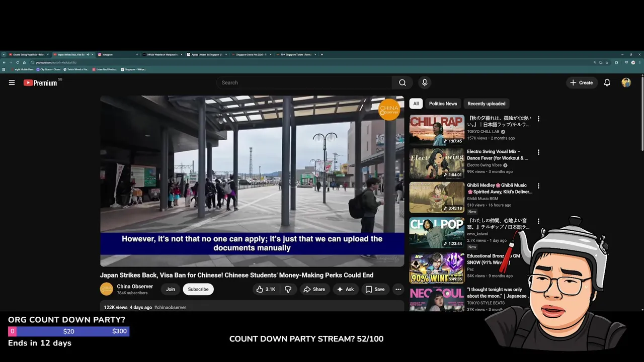This screenshot has height=362, width=644.
Task: Open the YouTube hamburger guide menu
Action: (12, 82)
